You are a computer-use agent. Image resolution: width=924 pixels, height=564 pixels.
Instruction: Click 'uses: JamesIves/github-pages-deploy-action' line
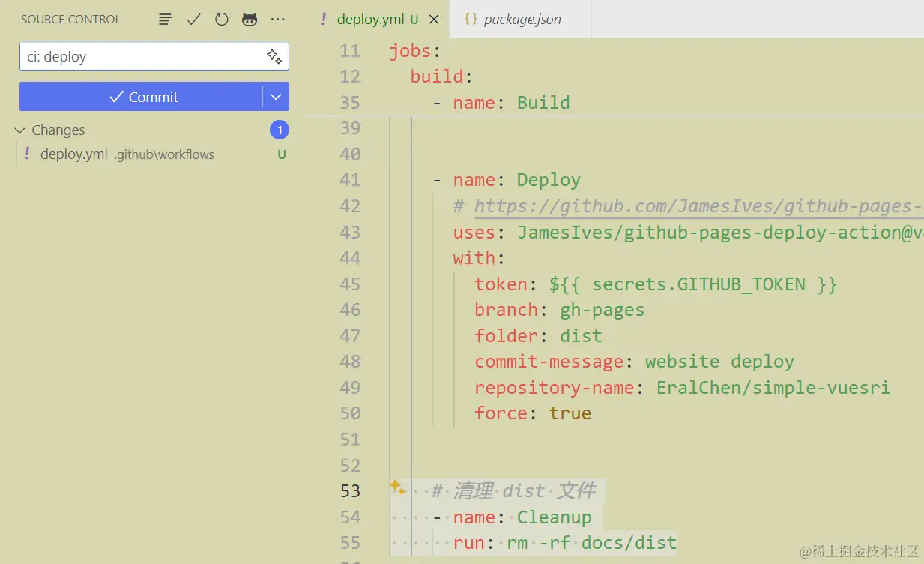click(x=688, y=232)
